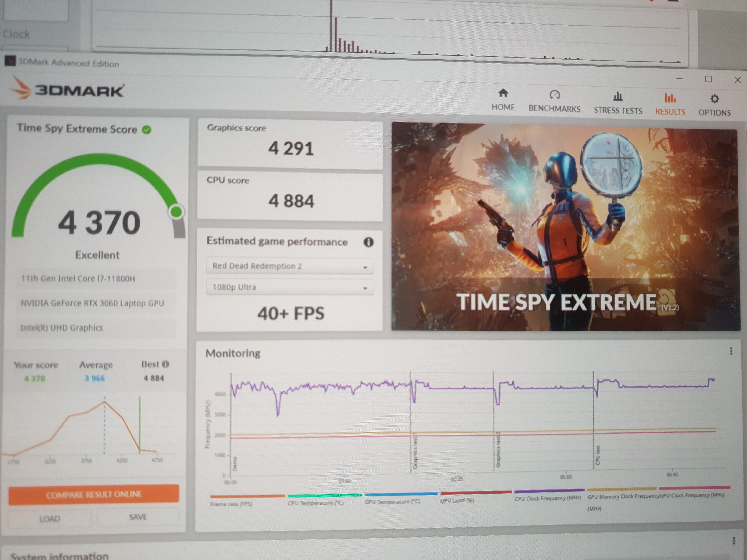747x560 pixels.
Task: Click the Best score value 4 884
Action: tap(154, 378)
